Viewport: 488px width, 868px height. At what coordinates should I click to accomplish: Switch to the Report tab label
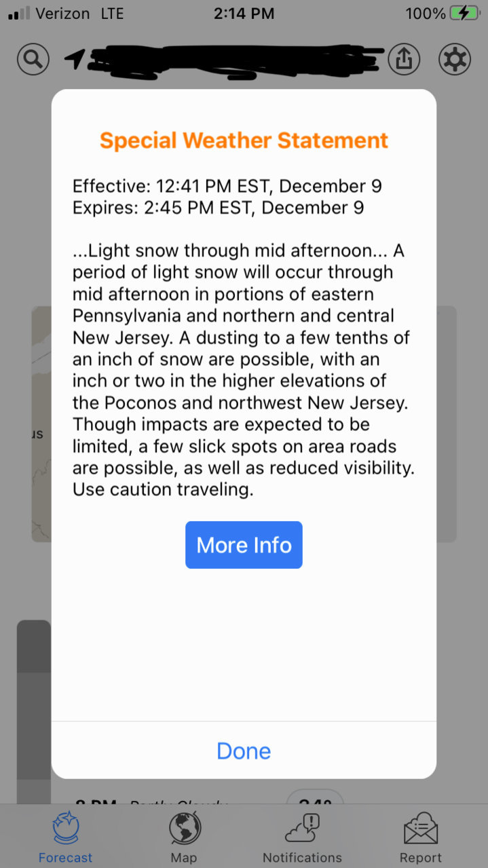tap(421, 858)
